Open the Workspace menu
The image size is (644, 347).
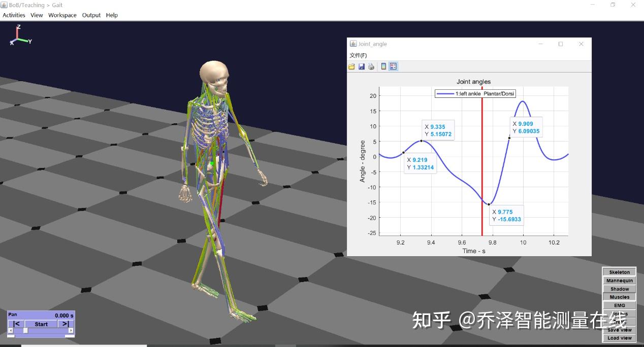coord(62,15)
